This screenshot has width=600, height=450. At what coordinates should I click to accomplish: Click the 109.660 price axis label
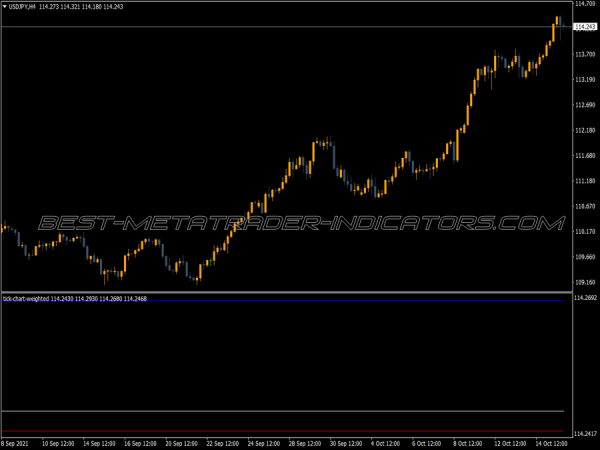585,257
